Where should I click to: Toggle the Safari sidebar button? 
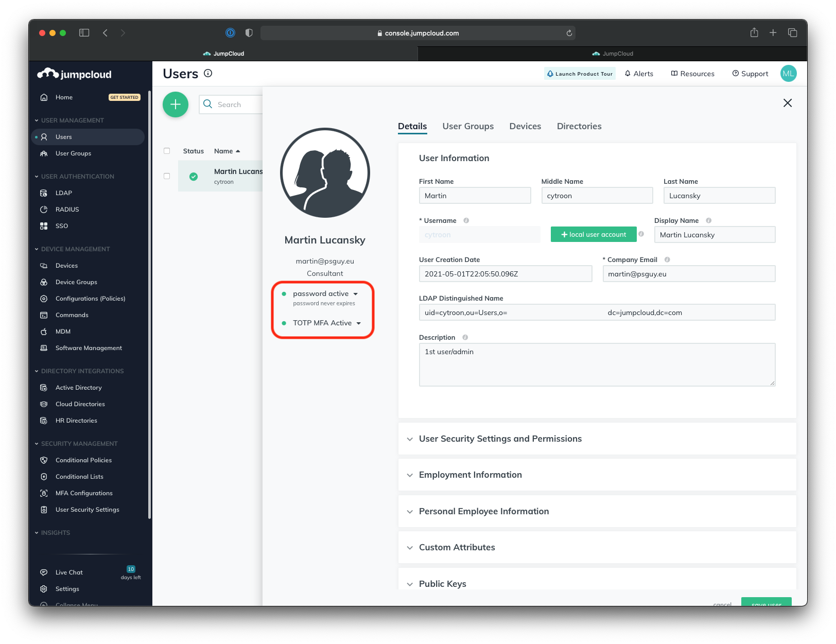[84, 33]
